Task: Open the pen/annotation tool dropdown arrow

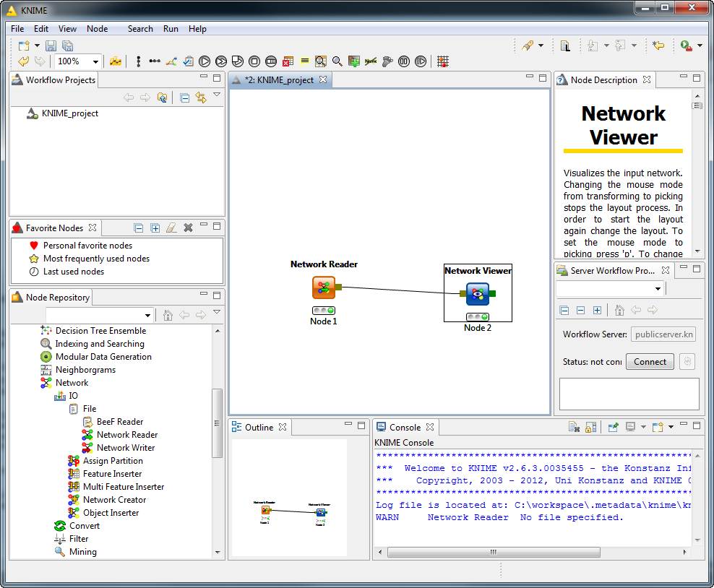Action: [541, 46]
